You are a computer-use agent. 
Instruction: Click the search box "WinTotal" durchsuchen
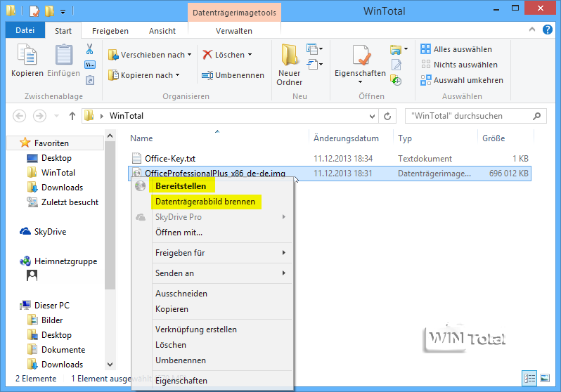pyautogui.click(x=476, y=116)
